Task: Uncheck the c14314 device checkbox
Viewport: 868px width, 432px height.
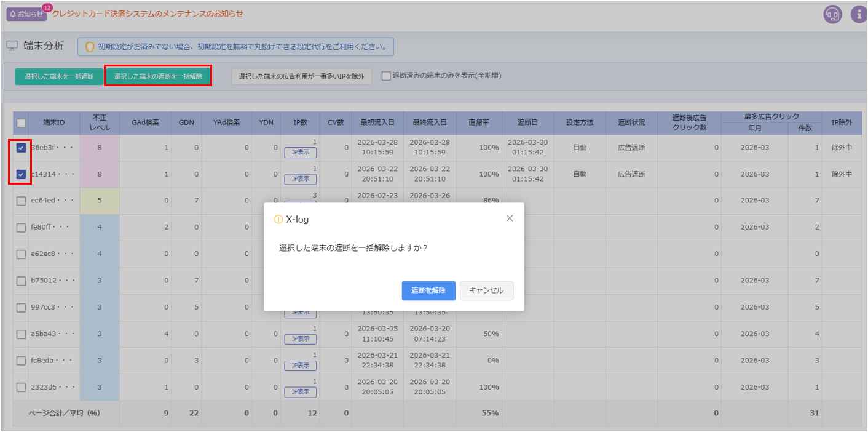Action: point(21,175)
